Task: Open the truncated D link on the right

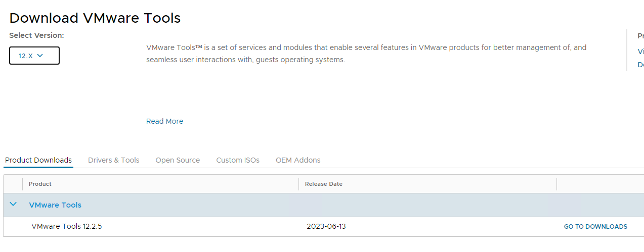Action: click(x=640, y=65)
